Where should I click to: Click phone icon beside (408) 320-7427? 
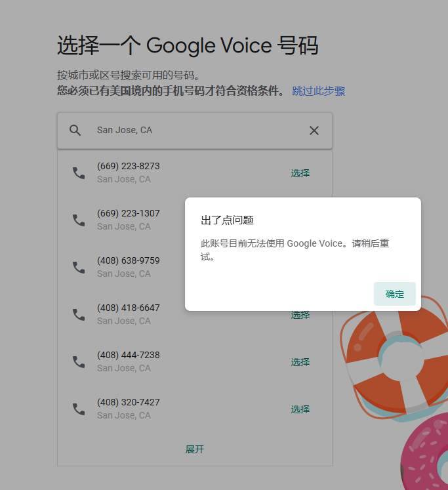[x=79, y=409]
